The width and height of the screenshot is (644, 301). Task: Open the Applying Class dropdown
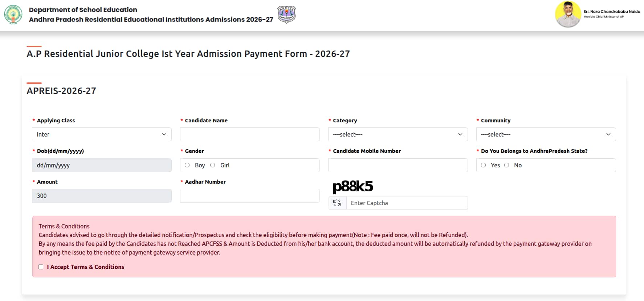click(102, 134)
